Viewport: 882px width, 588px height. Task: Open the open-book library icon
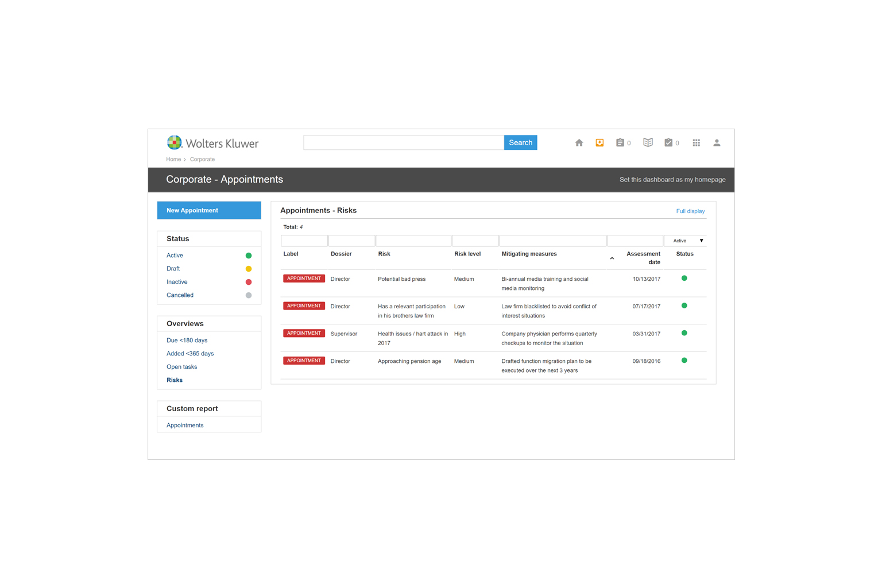point(648,143)
